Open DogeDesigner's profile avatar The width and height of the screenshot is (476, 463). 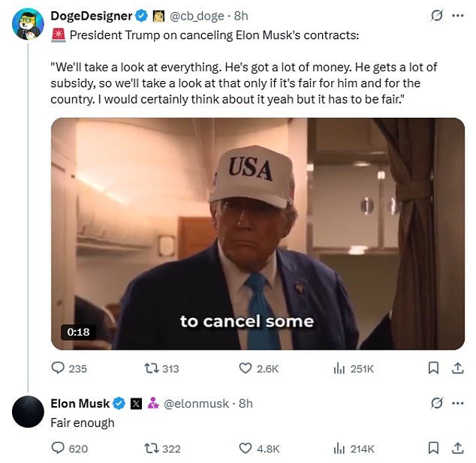click(28, 24)
